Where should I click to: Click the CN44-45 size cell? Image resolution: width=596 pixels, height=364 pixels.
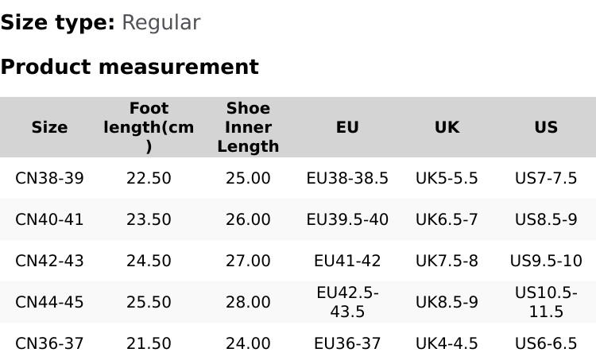(49, 302)
